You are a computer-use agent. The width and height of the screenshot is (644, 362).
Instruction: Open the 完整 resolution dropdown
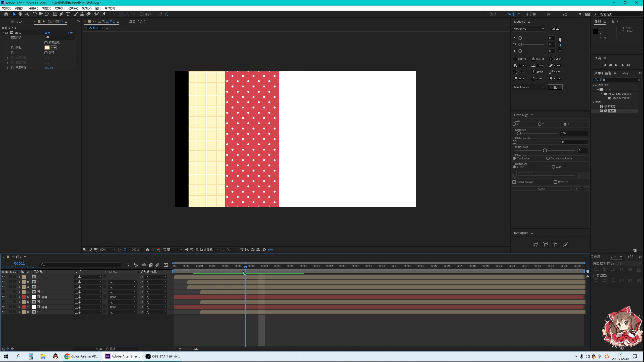point(172,250)
